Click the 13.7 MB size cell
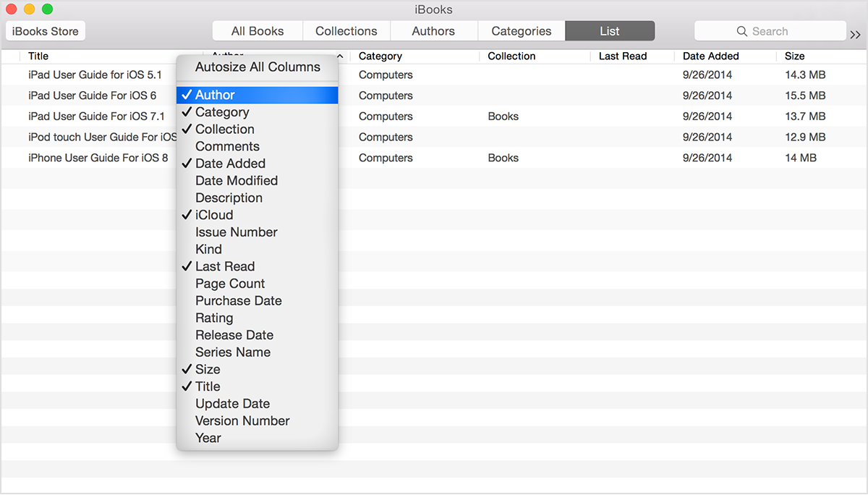868x495 pixels. (x=805, y=117)
